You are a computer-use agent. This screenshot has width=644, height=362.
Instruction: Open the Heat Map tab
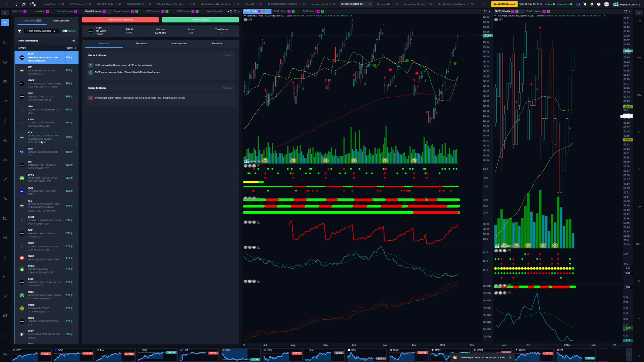point(40,11)
